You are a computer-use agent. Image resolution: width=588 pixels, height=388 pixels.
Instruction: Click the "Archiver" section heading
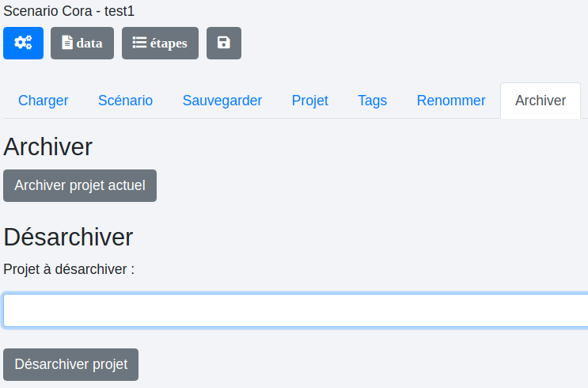click(48, 146)
